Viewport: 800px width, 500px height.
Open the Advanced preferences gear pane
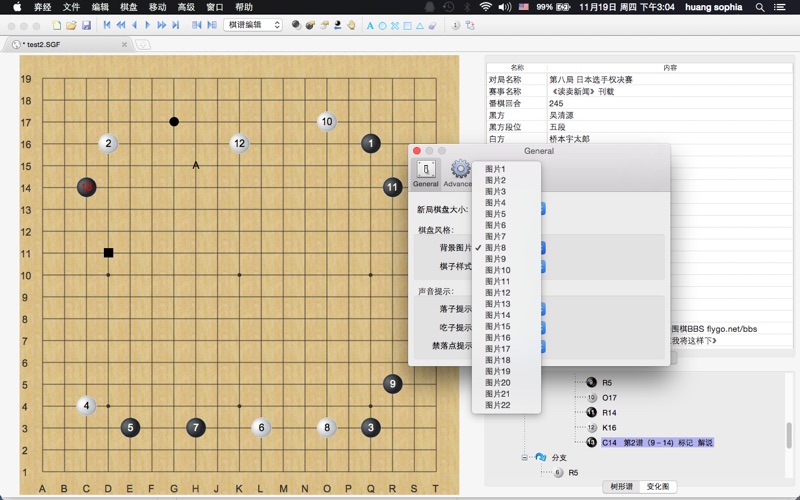tap(458, 174)
